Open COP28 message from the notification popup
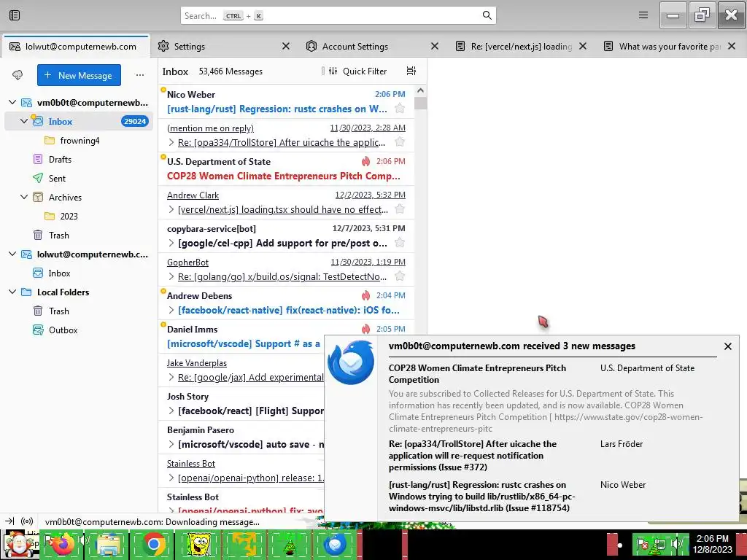The height and width of the screenshot is (560, 747). pos(477,374)
